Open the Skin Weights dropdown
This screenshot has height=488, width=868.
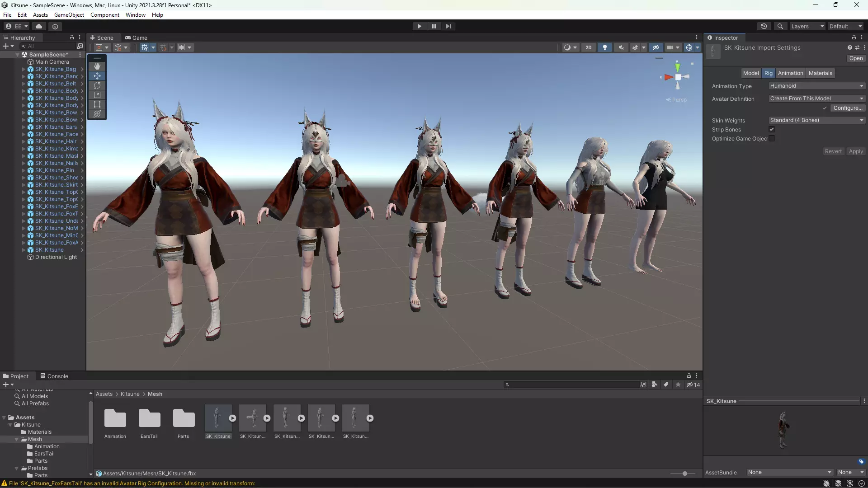coord(817,120)
